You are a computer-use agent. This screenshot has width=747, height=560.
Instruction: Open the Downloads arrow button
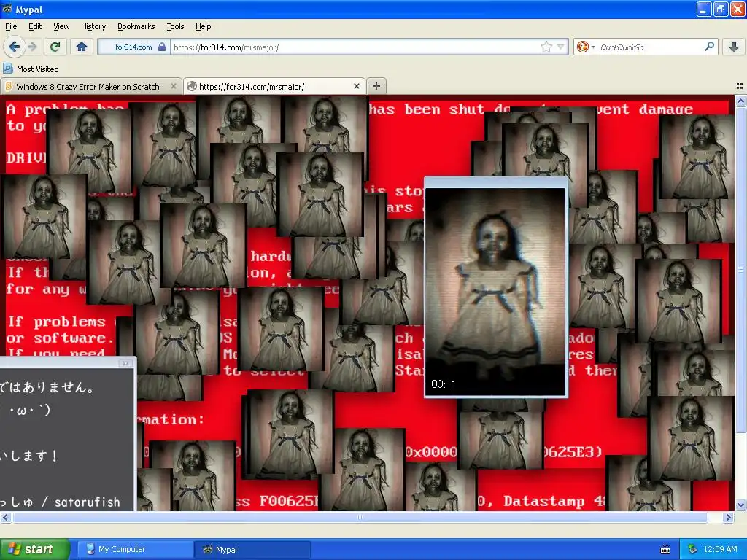[734, 47]
